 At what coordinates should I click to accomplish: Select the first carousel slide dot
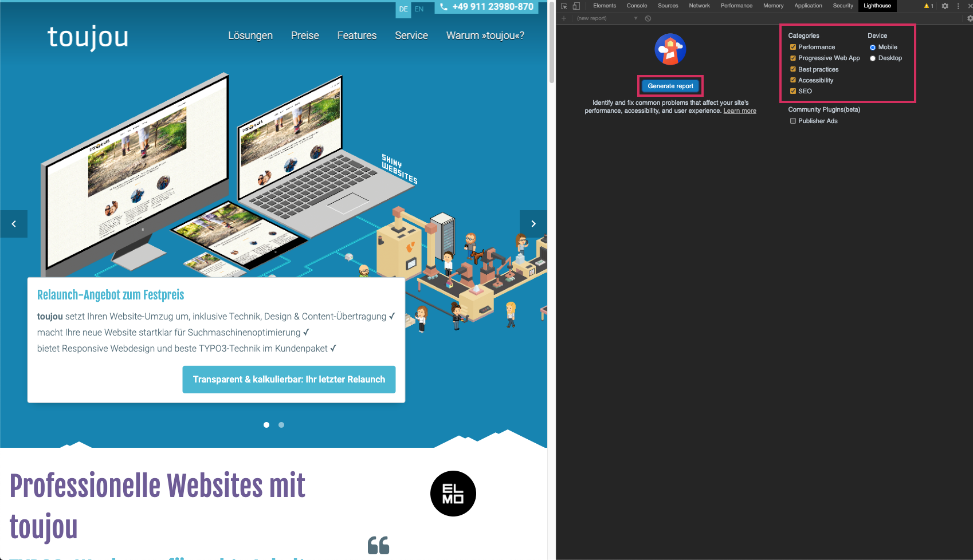(x=266, y=425)
